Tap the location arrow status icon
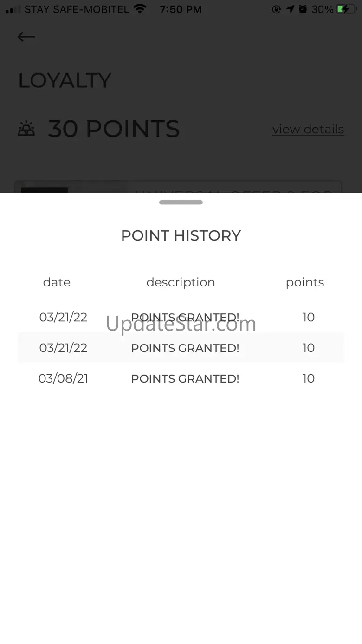Image resolution: width=362 pixels, height=644 pixels. tap(291, 9)
